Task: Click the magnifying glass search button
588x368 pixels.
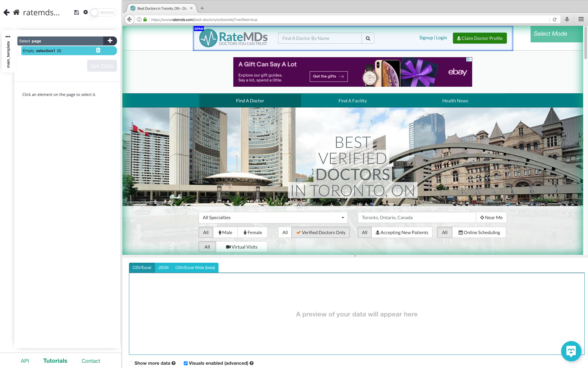Action: 368,38
